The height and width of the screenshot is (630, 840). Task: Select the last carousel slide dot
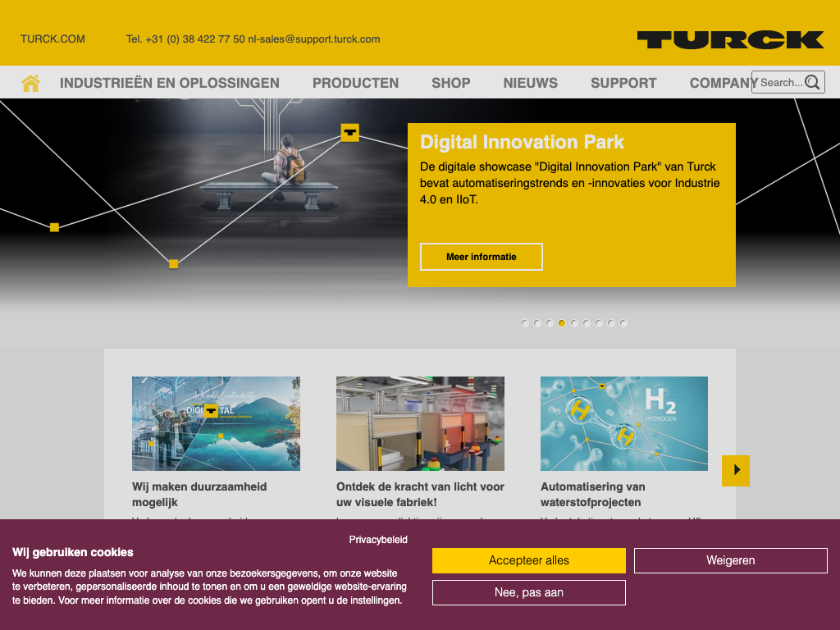(x=623, y=323)
